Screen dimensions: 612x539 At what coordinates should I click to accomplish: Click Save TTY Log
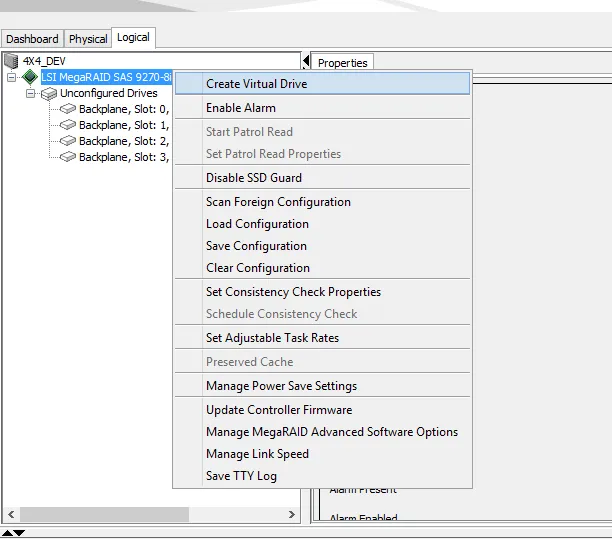click(322, 476)
